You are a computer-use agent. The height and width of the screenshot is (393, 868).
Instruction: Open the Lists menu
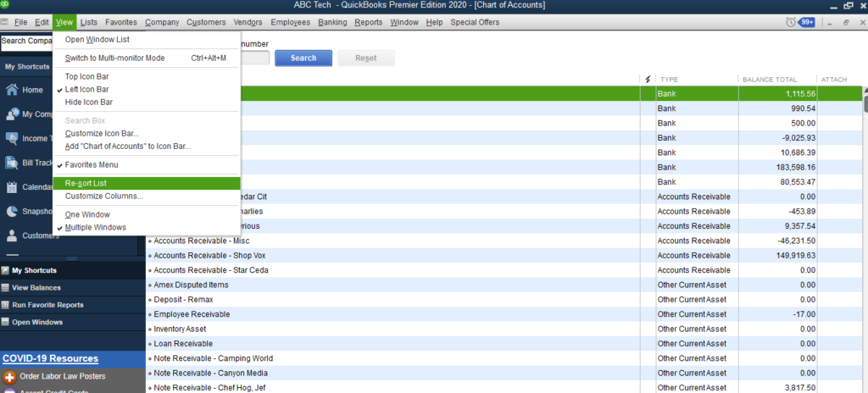tap(88, 22)
